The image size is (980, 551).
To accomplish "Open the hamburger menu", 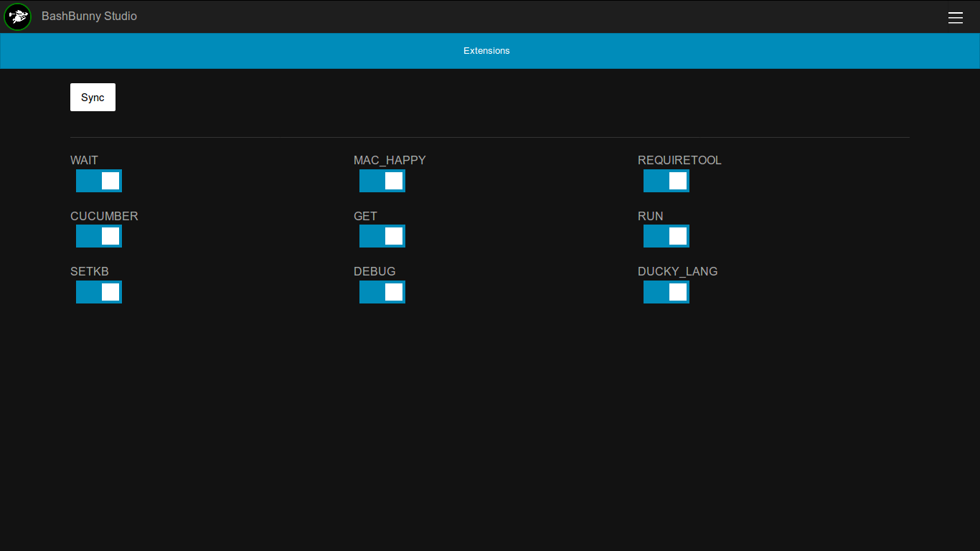I will click(956, 17).
